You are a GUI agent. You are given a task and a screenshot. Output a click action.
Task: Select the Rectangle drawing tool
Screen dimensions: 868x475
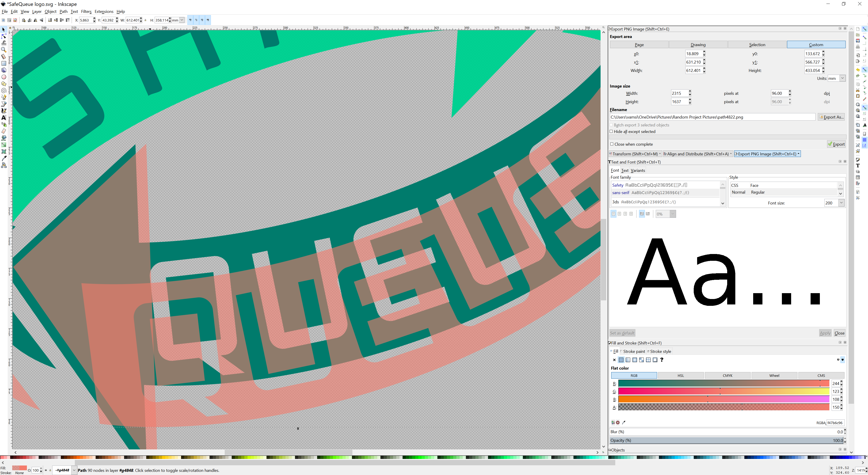point(4,63)
